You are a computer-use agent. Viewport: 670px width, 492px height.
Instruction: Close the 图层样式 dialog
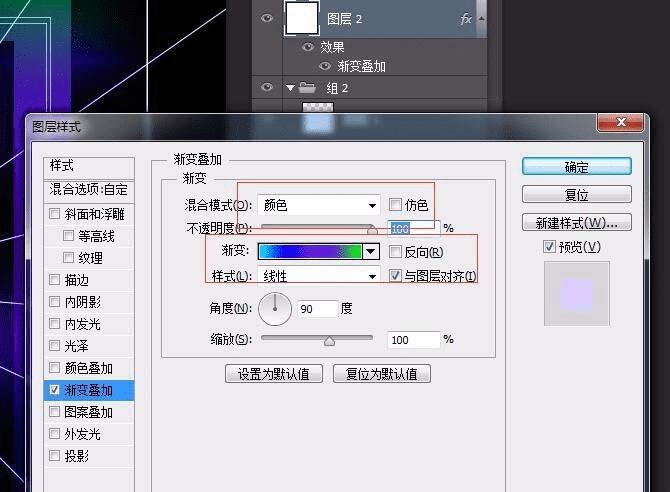[x=621, y=122]
